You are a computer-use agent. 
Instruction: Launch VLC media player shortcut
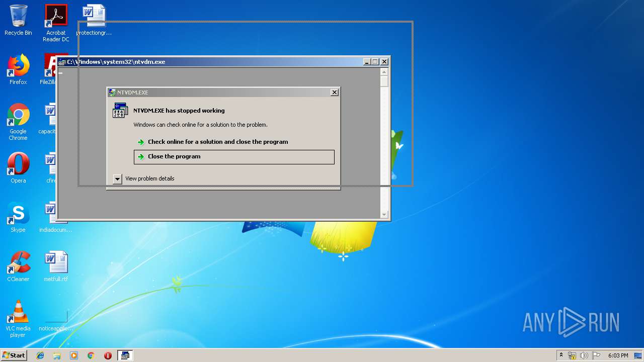[18, 319]
